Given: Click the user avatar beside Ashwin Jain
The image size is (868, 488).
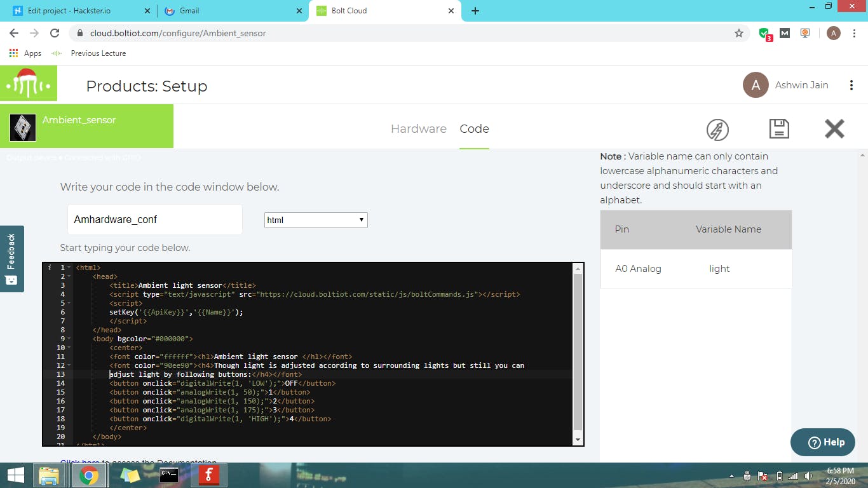Looking at the screenshot, I should click(756, 85).
